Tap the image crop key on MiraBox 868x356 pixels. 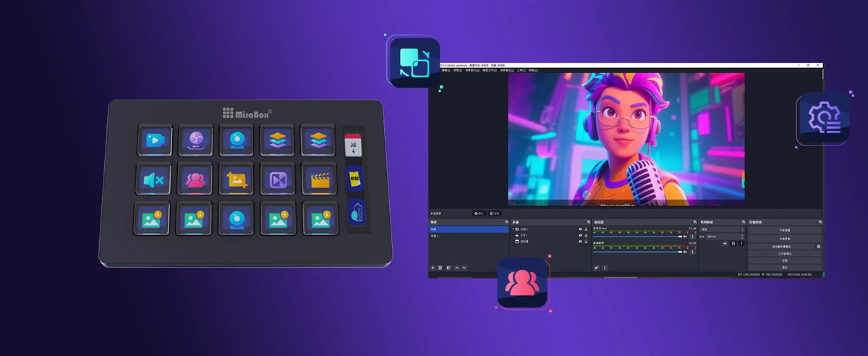(237, 178)
